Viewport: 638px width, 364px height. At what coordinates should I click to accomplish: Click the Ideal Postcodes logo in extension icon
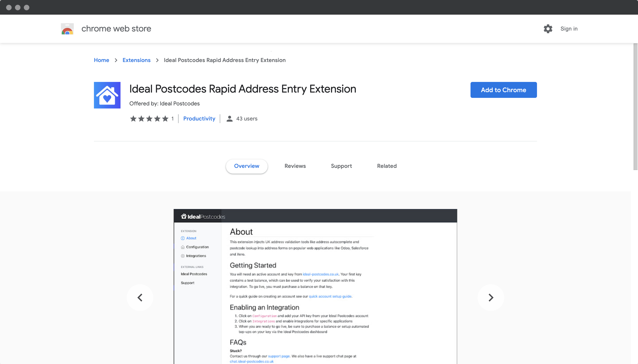point(107,95)
